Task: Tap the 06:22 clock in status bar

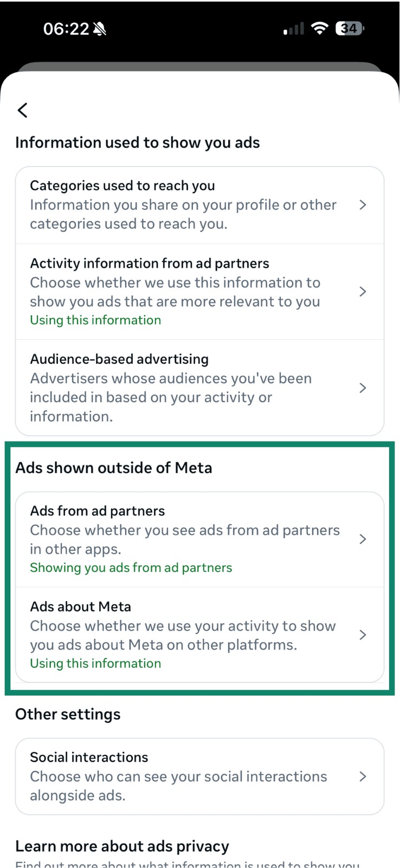Action: click(66, 29)
